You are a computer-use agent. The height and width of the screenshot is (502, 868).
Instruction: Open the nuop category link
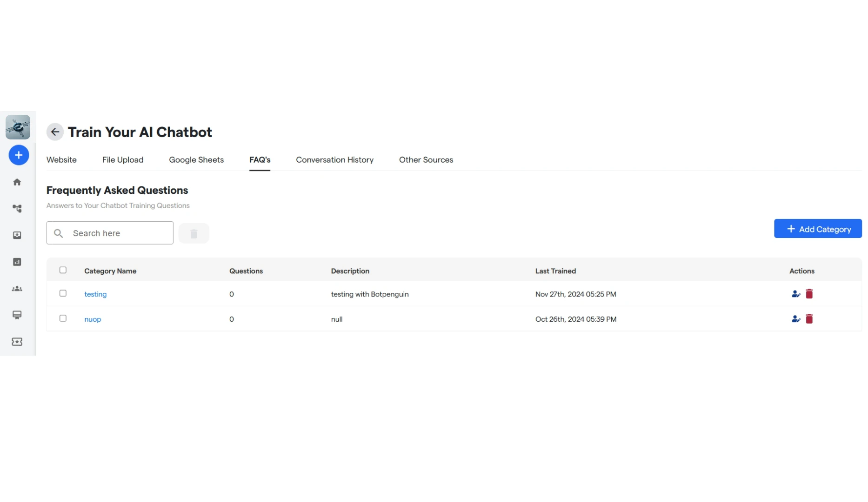pos(93,319)
